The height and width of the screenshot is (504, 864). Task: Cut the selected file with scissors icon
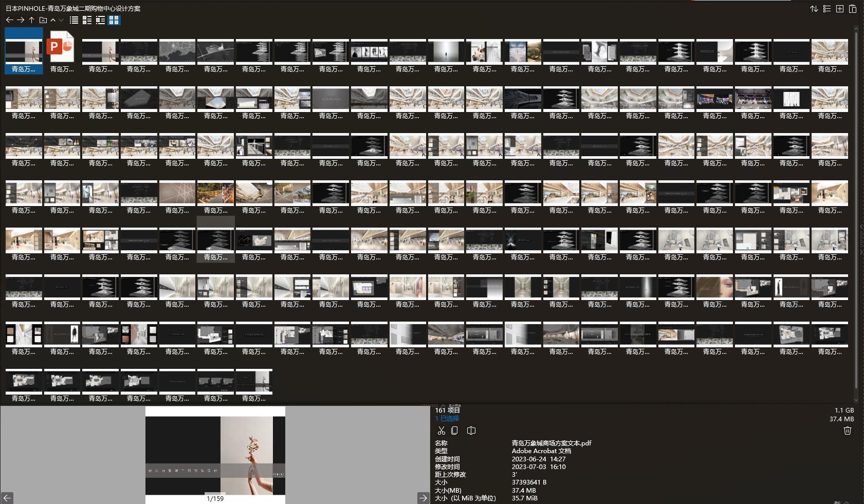point(441,431)
